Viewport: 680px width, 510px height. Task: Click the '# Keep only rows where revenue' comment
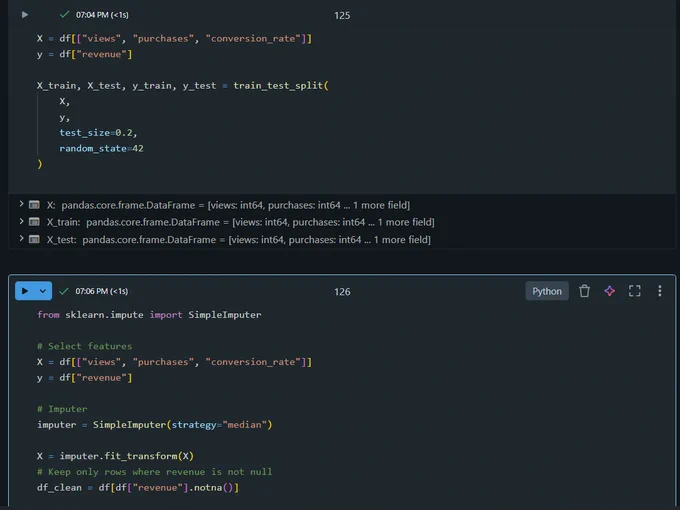pos(154,472)
